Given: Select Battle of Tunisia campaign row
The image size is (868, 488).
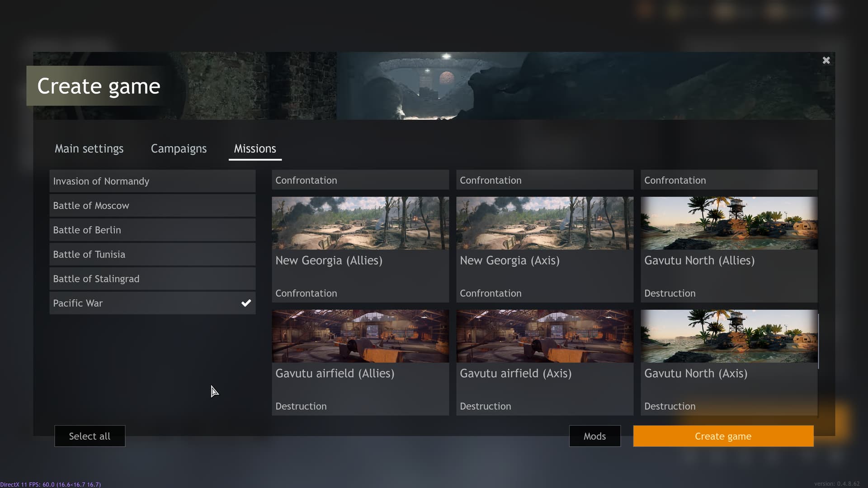Looking at the screenshot, I should [152, 254].
